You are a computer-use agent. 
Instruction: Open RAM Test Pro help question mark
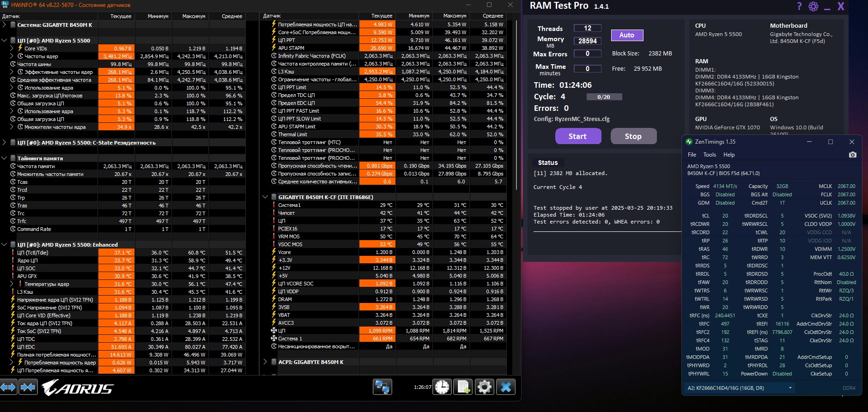[800, 6]
